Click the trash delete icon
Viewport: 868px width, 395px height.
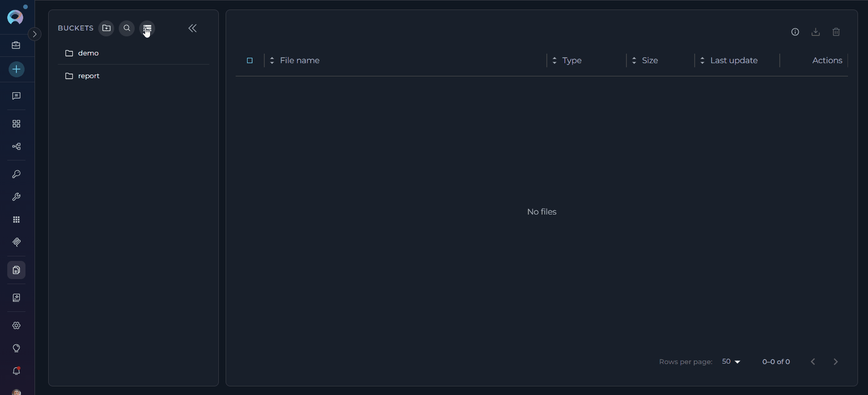(836, 32)
